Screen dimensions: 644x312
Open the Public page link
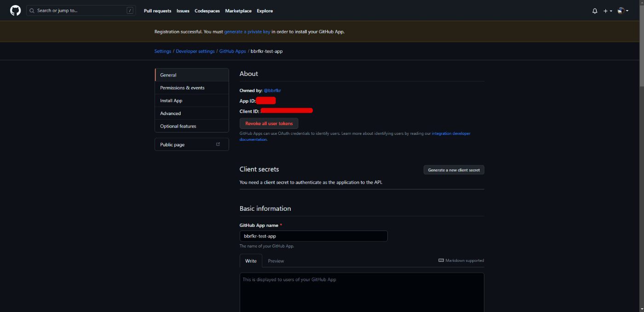coord(192,144)
